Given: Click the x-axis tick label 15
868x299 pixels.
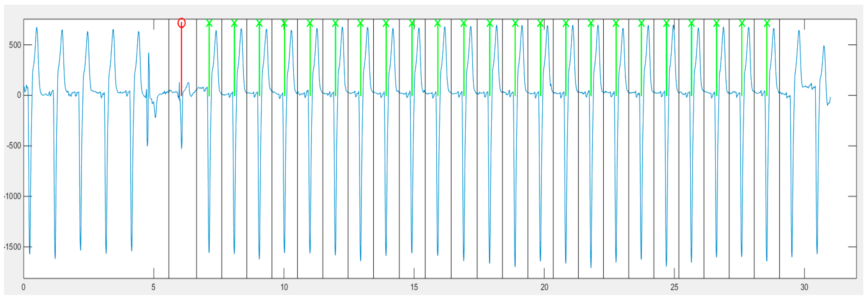Looking at the screenshot, I should [414, 287].
